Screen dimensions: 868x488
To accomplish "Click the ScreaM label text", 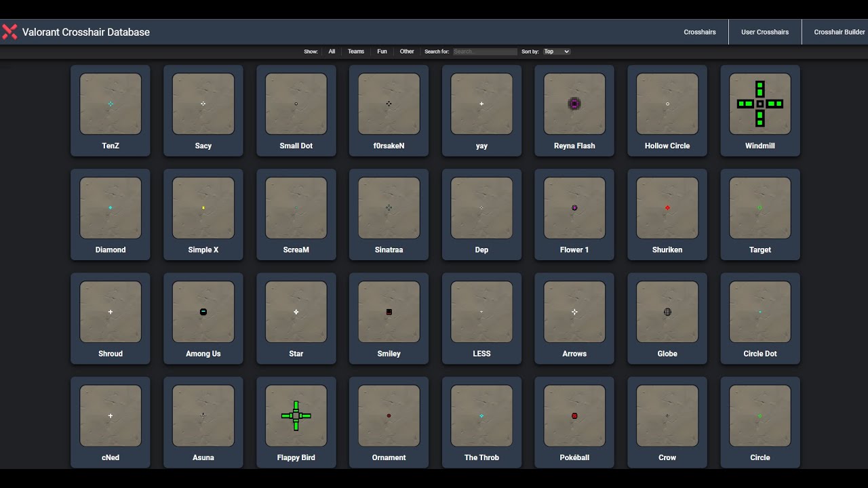I will [x=296, y=249].
